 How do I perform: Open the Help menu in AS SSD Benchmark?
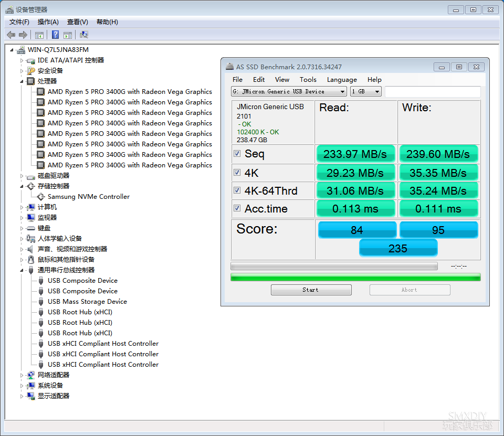pyautogui.click(x=374, y=80)
